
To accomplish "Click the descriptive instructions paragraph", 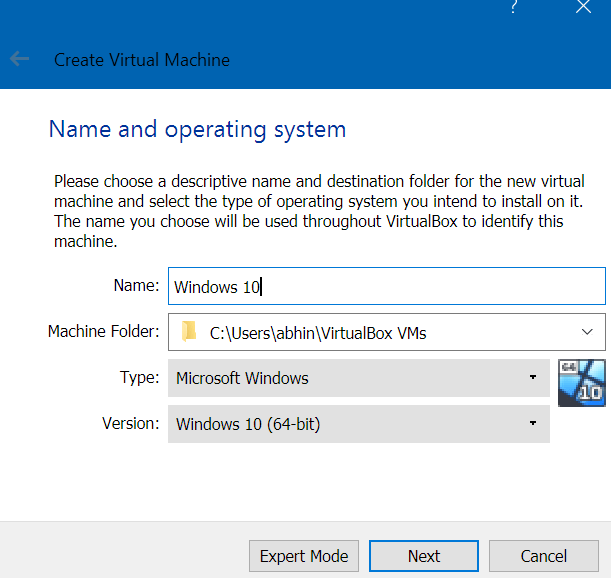I will point(319,211).
